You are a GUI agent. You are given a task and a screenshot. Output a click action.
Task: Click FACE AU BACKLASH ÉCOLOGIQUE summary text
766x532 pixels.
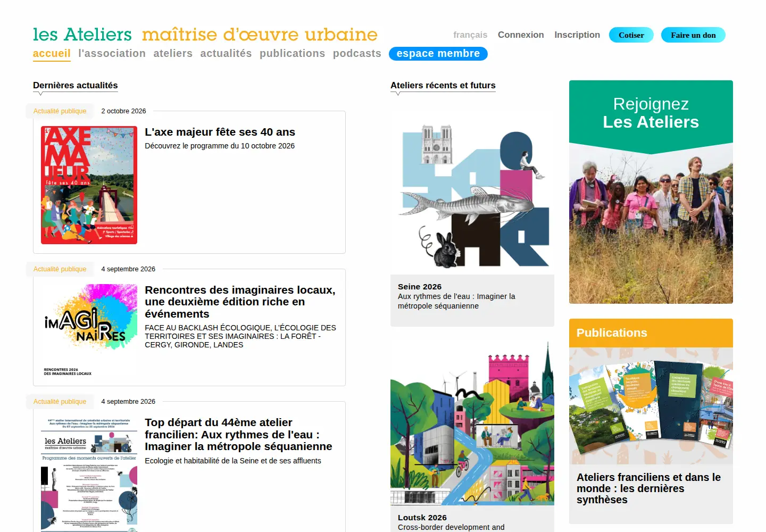click(240, 336)
